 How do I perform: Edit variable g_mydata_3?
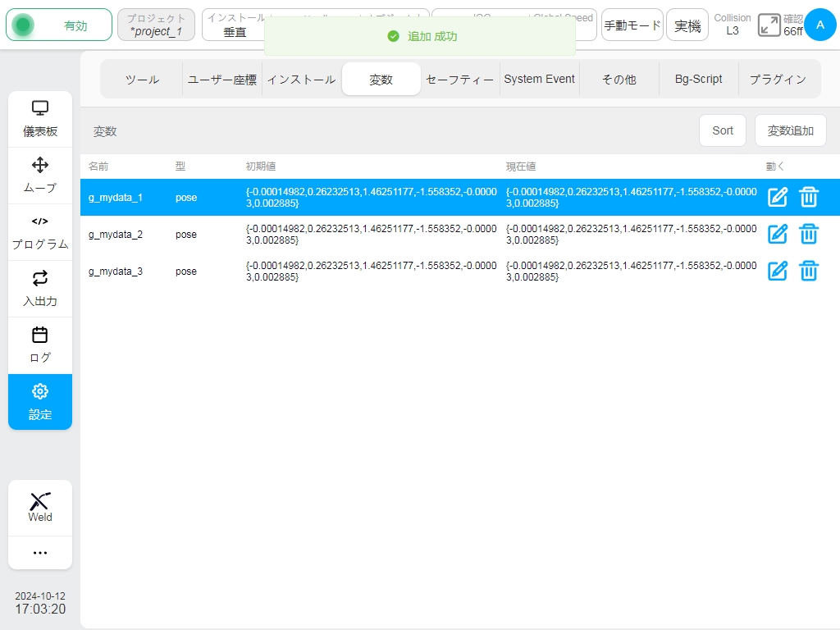pyautogui.click(x=778, y=271)
